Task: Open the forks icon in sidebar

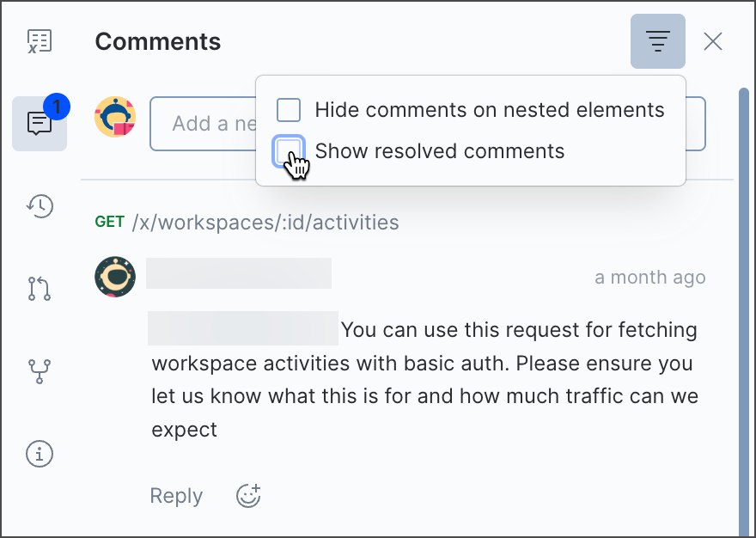Action: coord(40,371)
